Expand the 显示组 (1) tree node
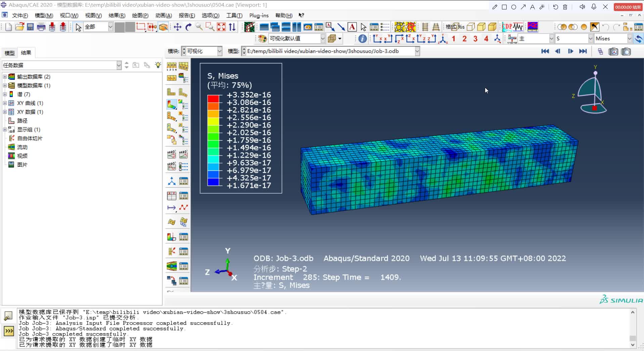The width and height of the screenshot is (644, 351). (x=5, y=130)
